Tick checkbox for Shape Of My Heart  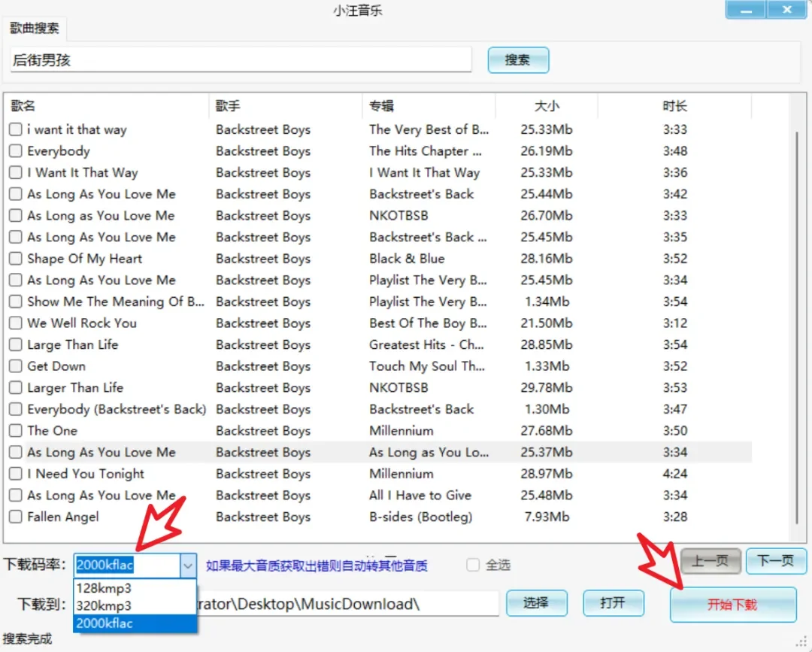pyautogui.click(x=16, y=259)
